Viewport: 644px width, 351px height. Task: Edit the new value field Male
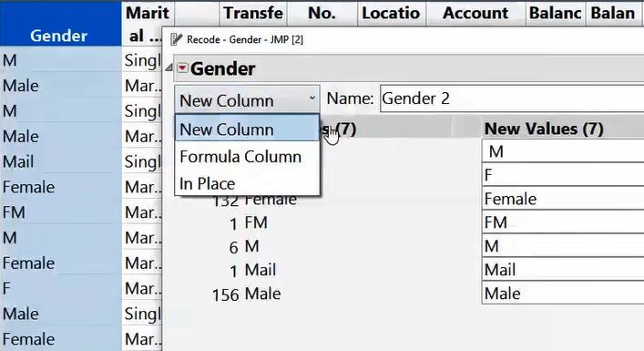[x=563, y=293]
